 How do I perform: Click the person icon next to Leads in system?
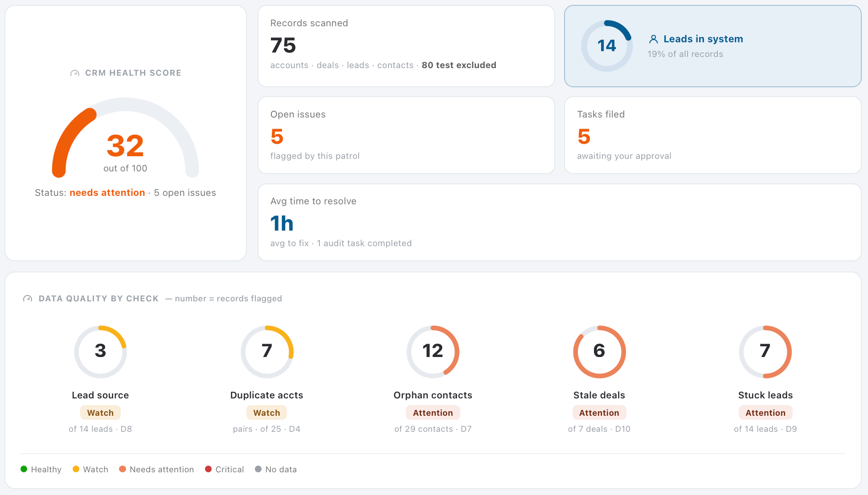click(653, 39)
